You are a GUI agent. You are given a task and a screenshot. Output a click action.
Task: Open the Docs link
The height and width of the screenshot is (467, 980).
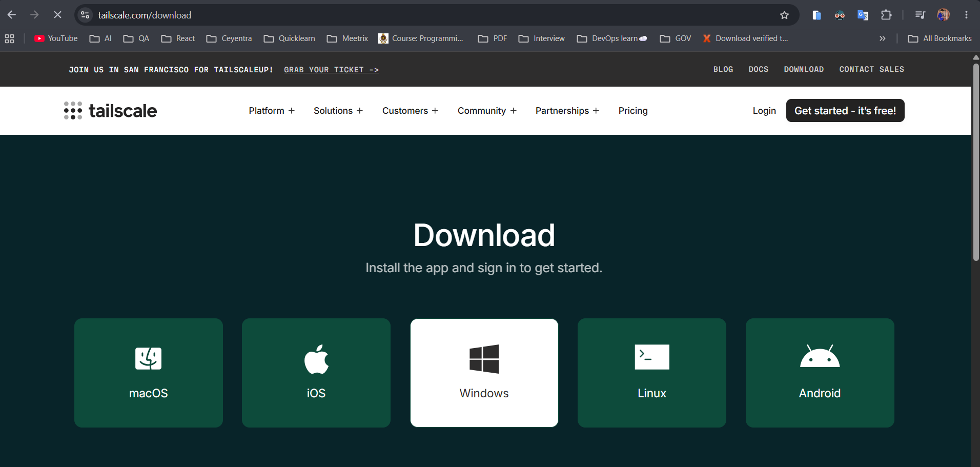(759, 69)
